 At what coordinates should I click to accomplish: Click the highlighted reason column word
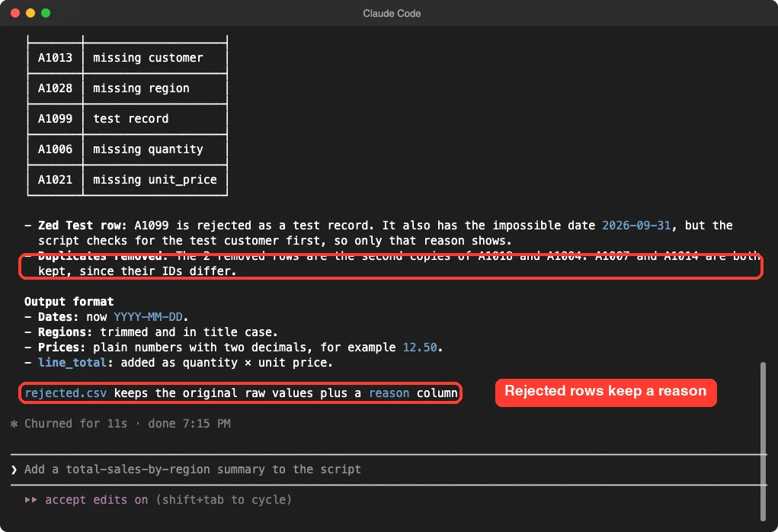[x=389, y=393]
